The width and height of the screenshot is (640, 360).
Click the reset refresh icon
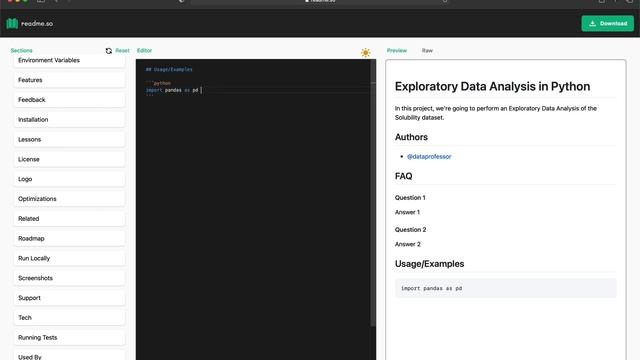tap(109, 51)
